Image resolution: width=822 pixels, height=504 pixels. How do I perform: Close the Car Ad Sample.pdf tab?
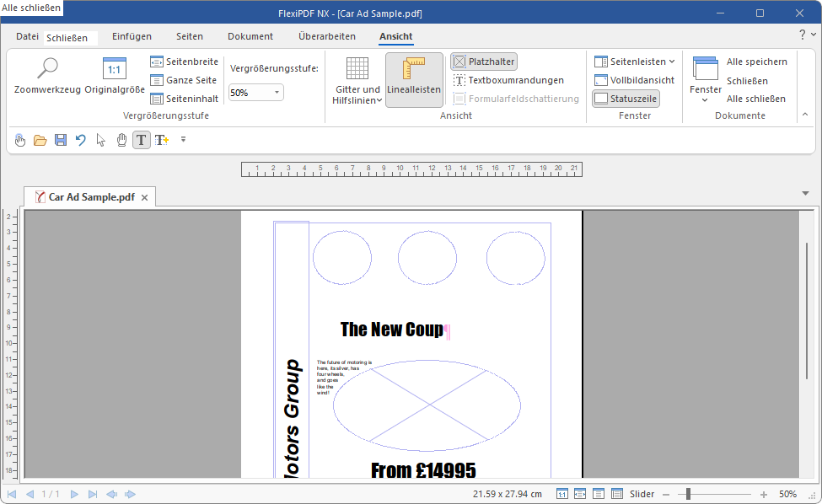pos(144,196)
